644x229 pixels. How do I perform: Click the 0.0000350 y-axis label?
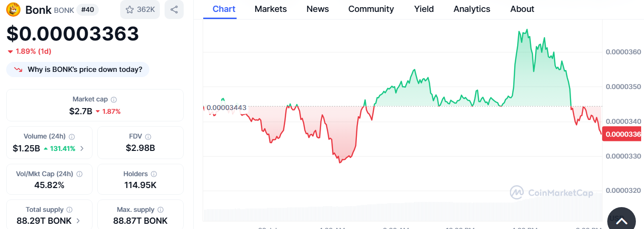point(623,87)
